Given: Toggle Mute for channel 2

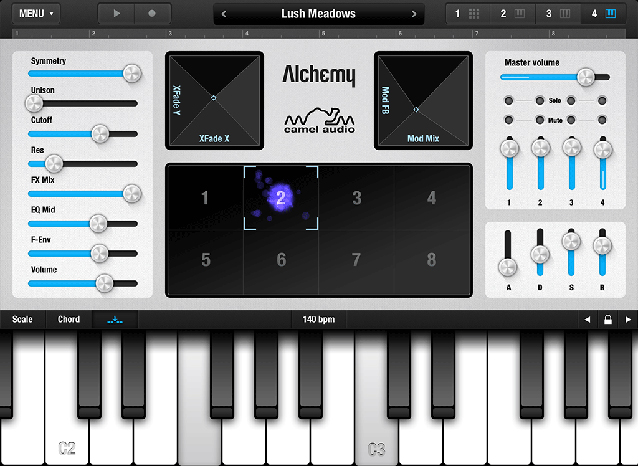Looking at the screenshot, I should [540, 120].
